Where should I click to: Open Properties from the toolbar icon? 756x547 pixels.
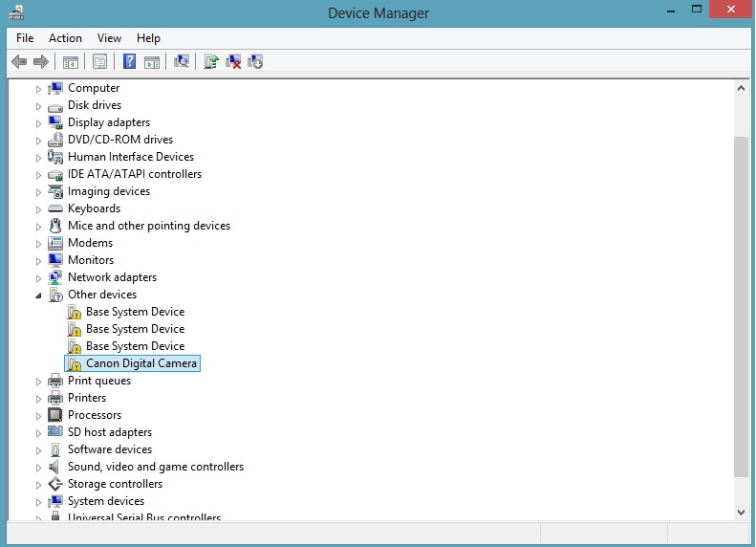click(98, 61)
